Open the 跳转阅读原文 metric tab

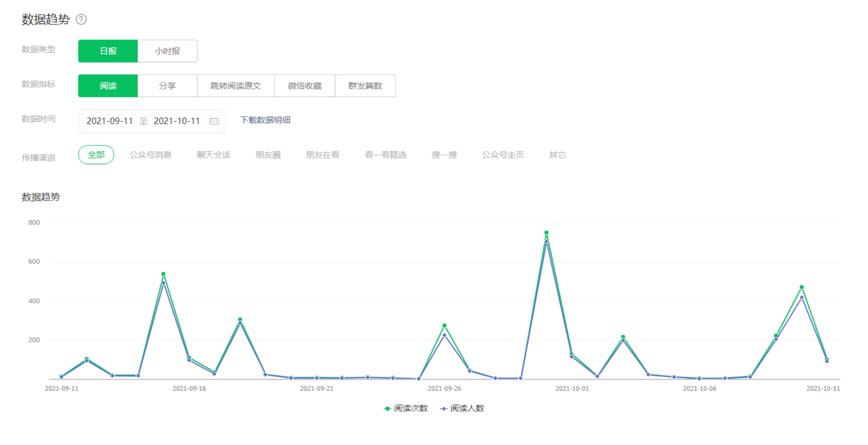tap(236, 86)
